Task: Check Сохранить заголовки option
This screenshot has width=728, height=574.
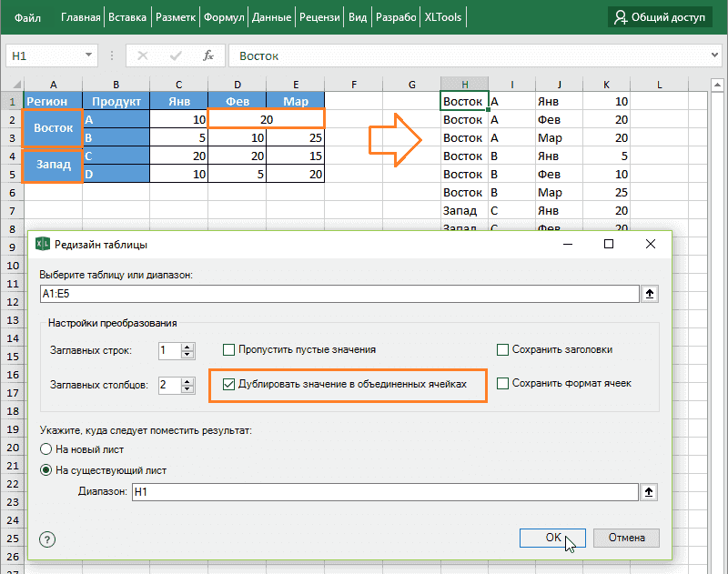Action: tap(503, 349)
